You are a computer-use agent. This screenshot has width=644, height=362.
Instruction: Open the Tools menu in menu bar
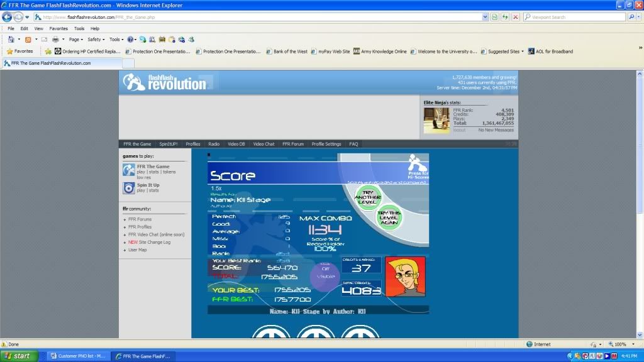pyautogui.click(x=79, y=28)
